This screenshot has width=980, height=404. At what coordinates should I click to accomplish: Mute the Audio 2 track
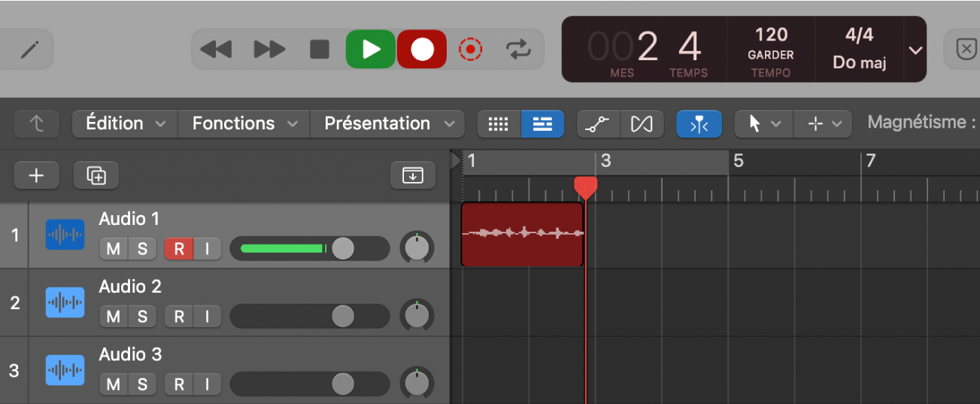pyautogui.click(x=113, y=317)
